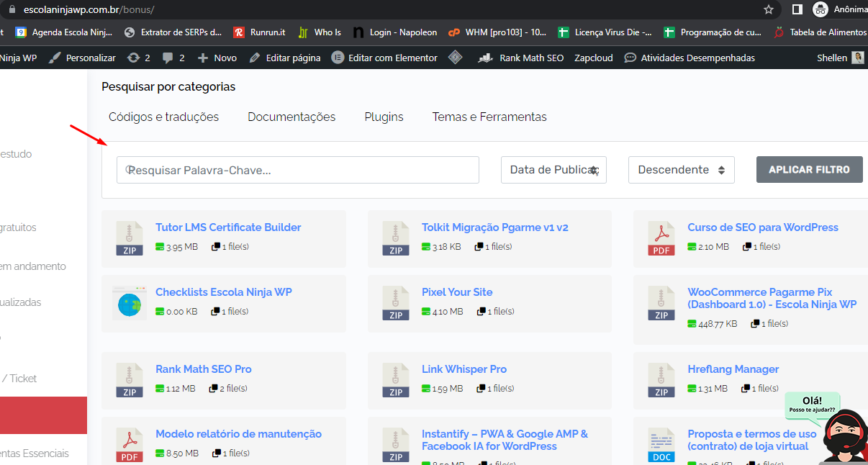Click the ZIP icon for Instantify PWA
The width and height of the screenshot is (868, 465).
396,445
